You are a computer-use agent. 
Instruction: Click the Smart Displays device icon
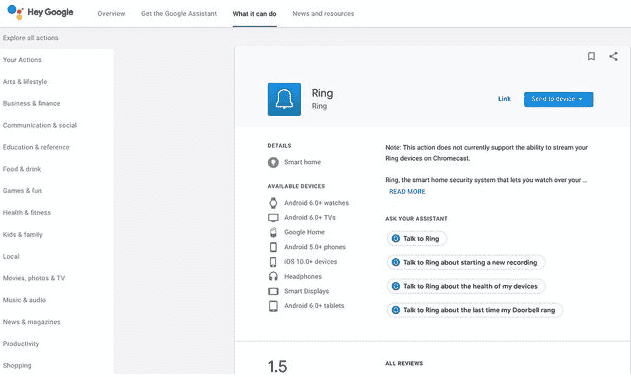[x=273, y=291]
